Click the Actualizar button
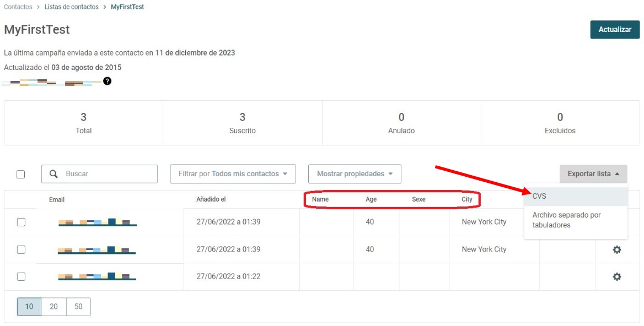The width and height of the screenshot is (644, 326). (x=615, y=30)
